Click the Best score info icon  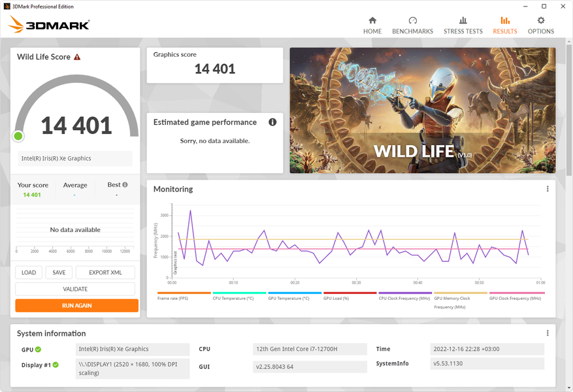click(x=125, y=185)
